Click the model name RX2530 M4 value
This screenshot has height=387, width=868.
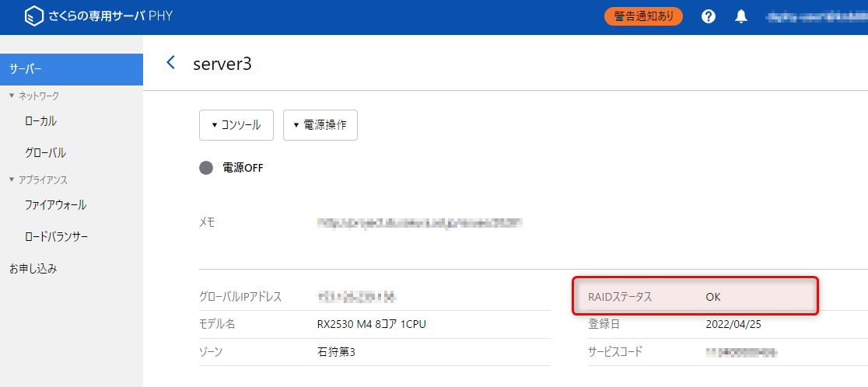tap(366, 324)
